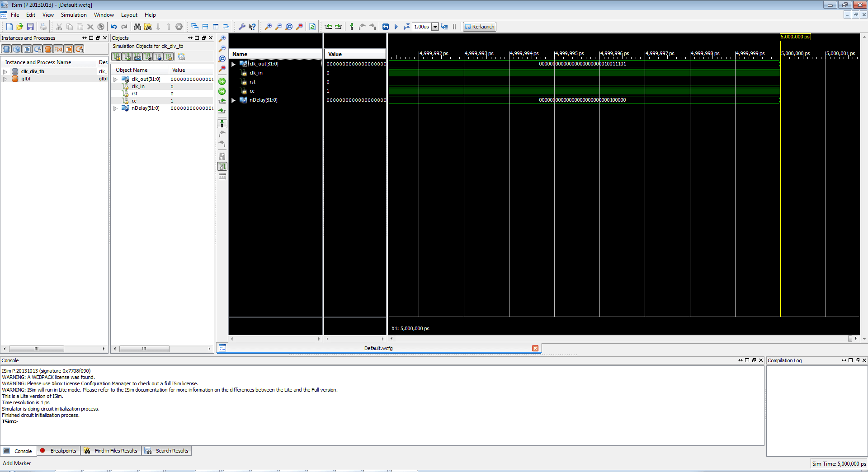Screen dimensions: 868x472
Task: Click the green refresh/reload icon
Action: pyautogui.click(x=312, y=27)
